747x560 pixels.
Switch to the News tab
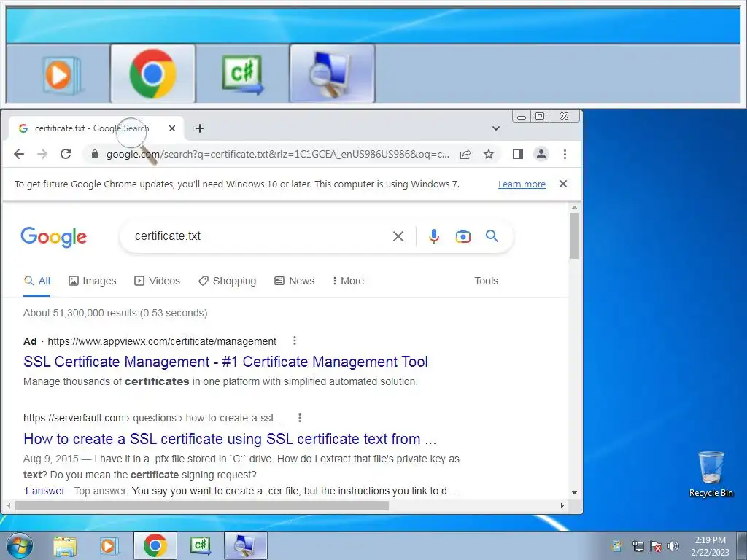295,281
